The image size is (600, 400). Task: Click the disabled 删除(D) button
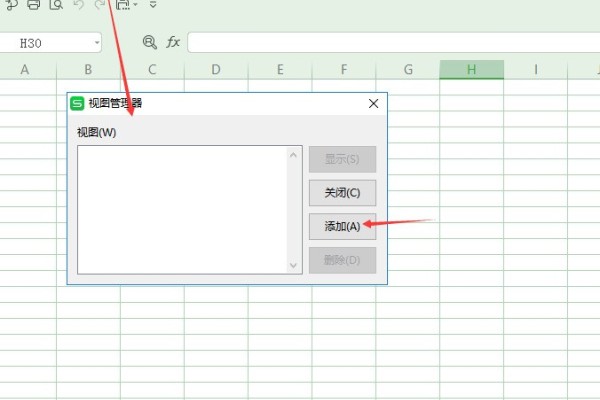click(342, 260)
